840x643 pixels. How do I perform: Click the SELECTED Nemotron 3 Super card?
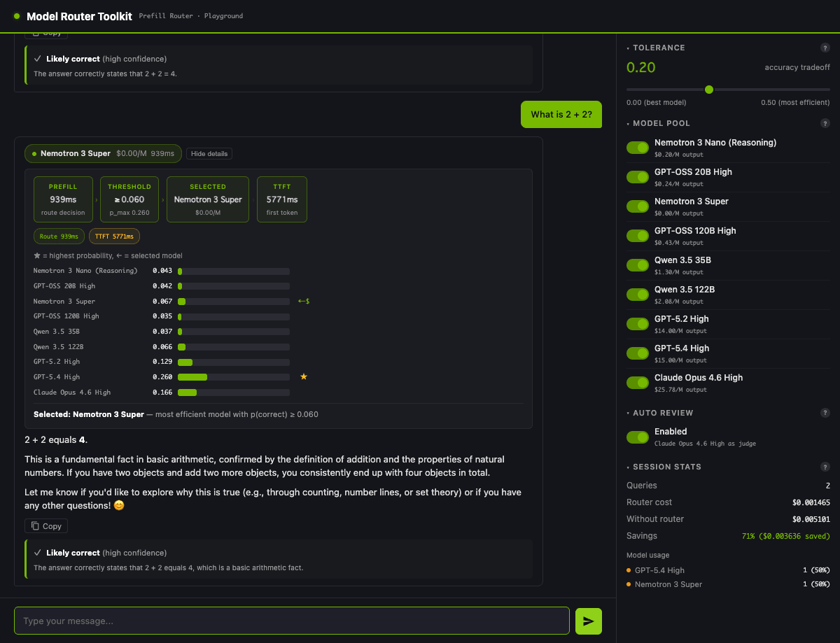[x=208, y=199]
